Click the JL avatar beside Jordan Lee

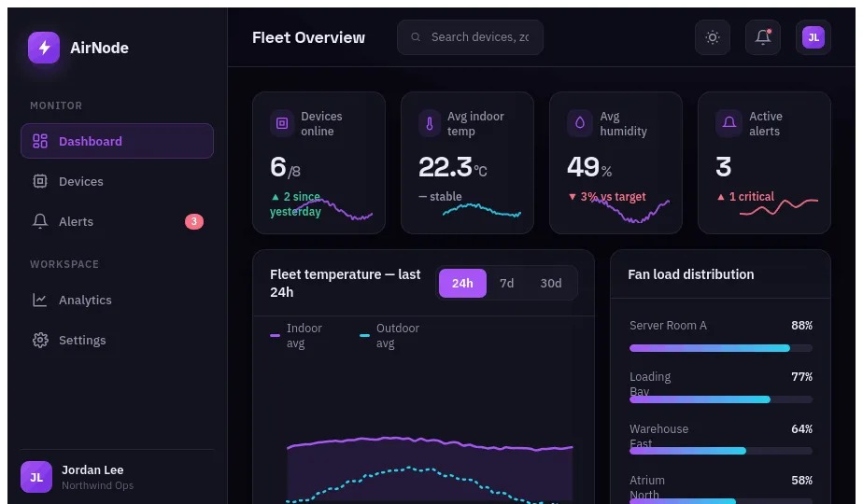point(36,477)
